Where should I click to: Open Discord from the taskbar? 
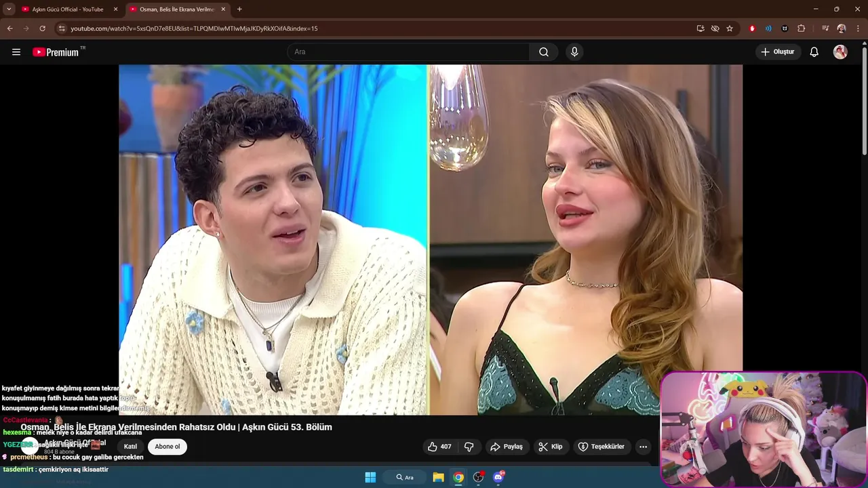[x=498, y=477]
